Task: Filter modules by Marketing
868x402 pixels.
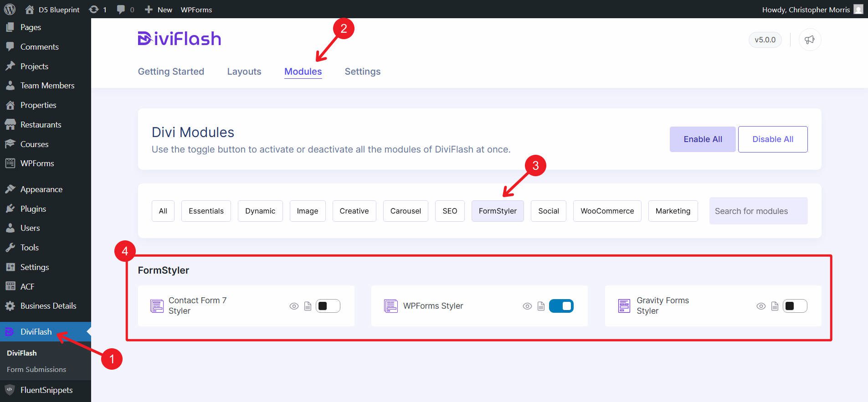Action: (673, 211)
